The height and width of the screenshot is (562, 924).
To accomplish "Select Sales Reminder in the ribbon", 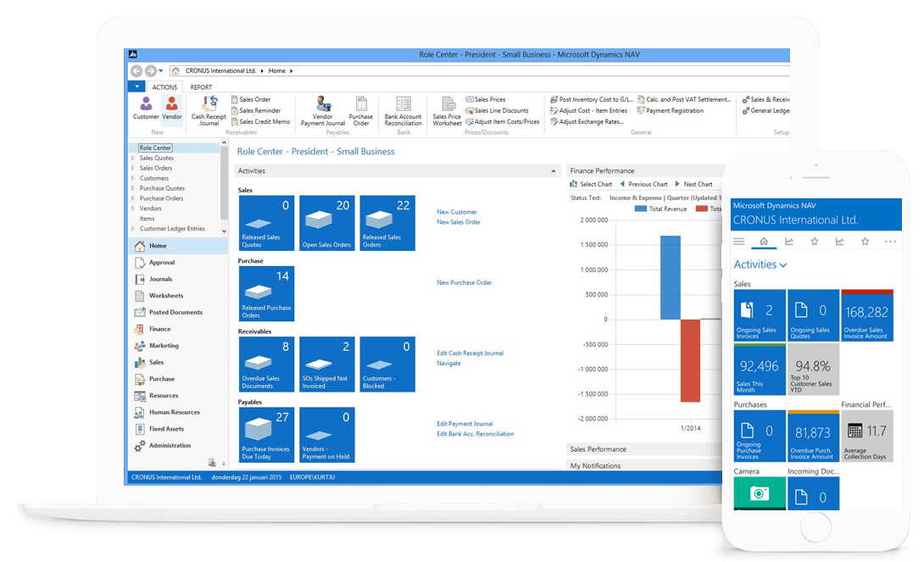I will point(256,111).
